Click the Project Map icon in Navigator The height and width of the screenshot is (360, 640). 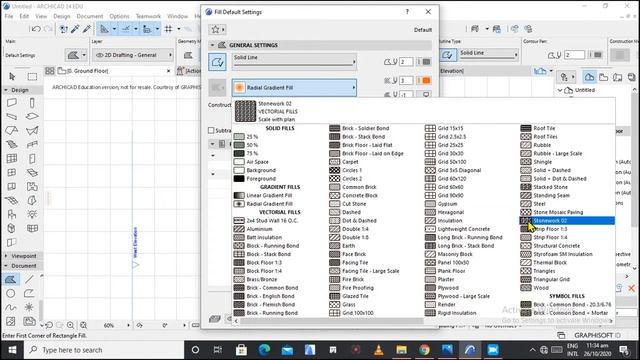tap(589, 76)
